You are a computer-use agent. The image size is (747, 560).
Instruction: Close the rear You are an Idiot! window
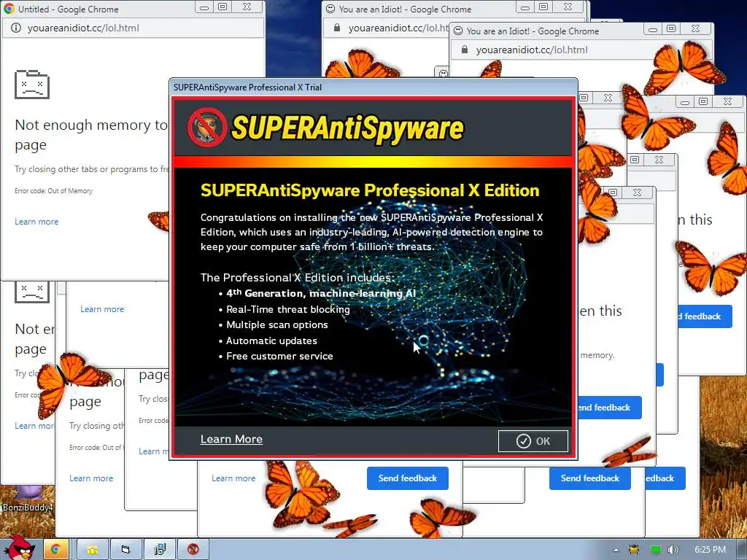568,7
